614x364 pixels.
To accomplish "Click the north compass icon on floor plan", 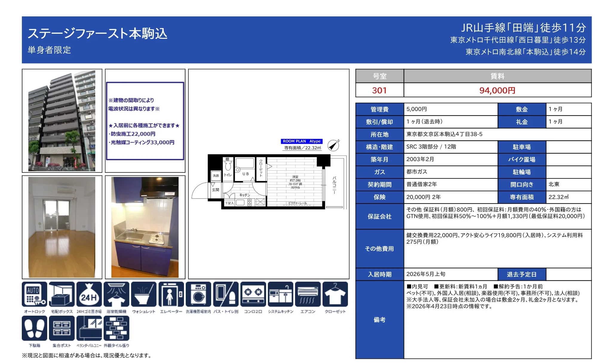I will coord(333,145).
